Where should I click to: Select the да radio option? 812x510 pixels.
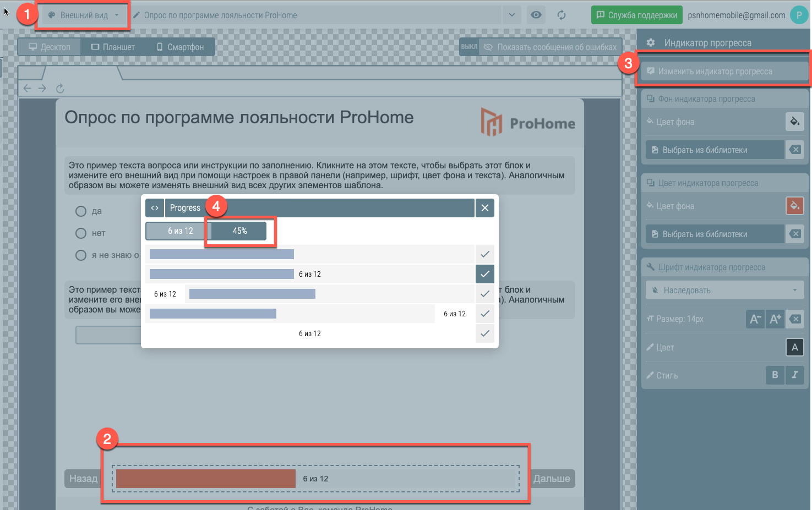(x=81, y=211)
